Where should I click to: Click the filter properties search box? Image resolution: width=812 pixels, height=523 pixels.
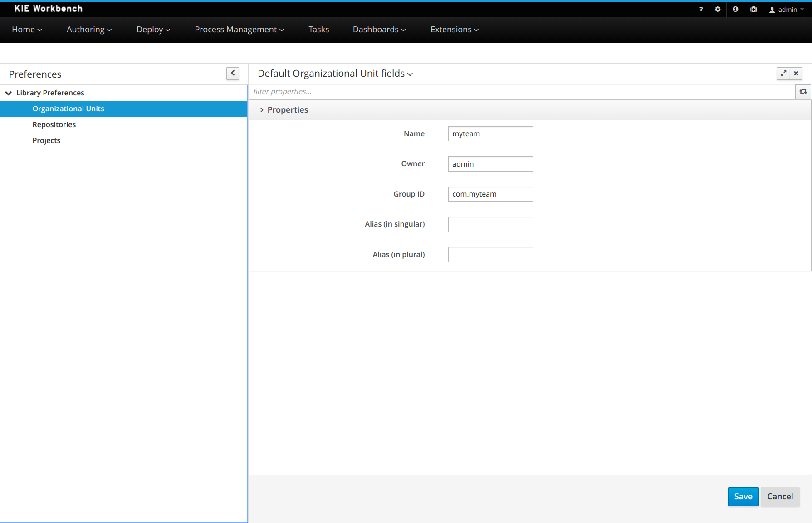[x=522, y=92]
